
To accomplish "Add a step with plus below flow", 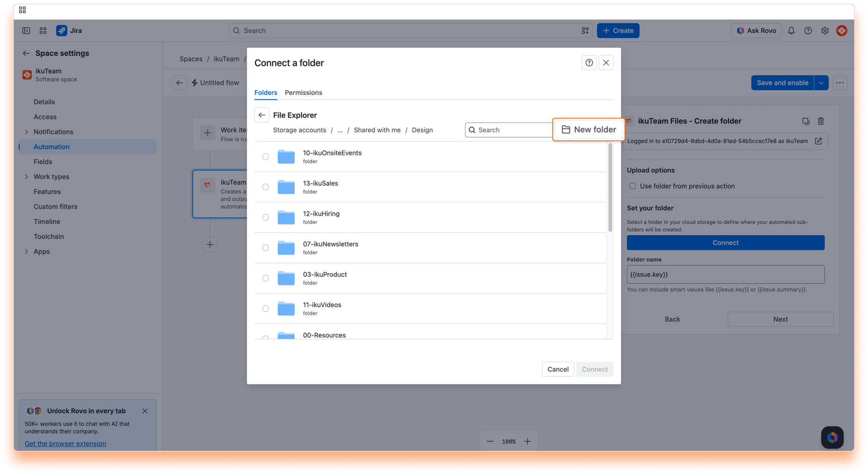I will click(x=210, y=244).
